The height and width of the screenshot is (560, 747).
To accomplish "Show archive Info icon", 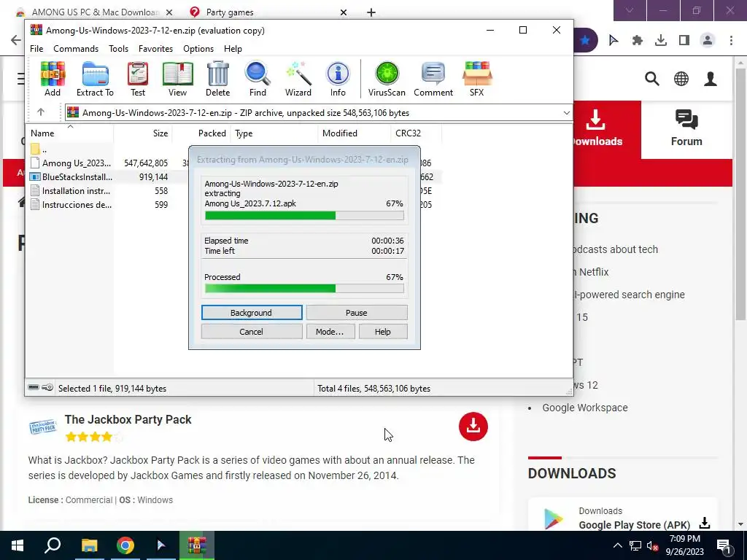I will 338,79.
